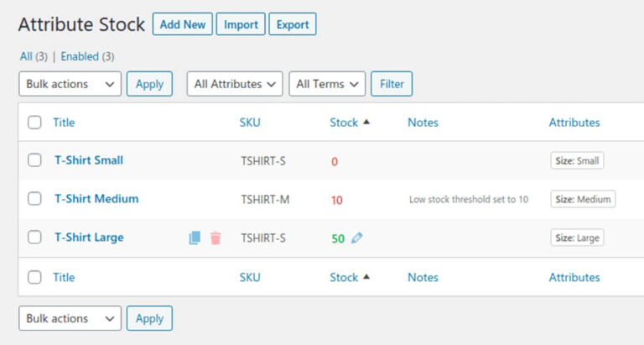Click the Size: Small attribute tag

(577, 160)
